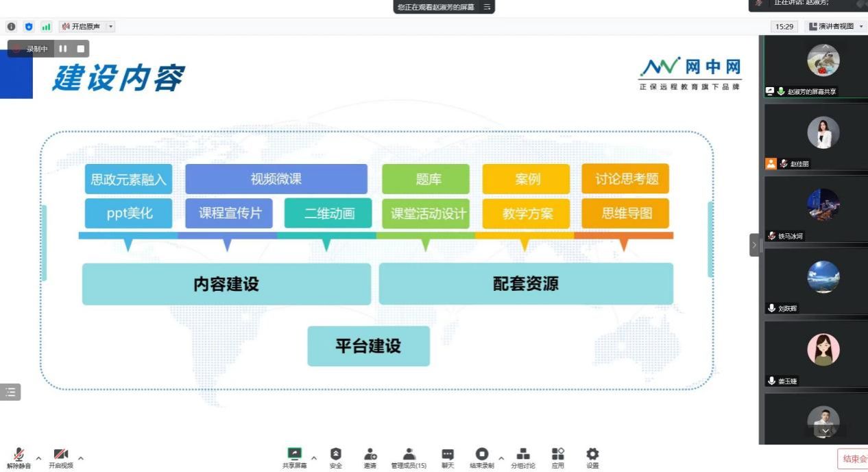Click the 分组讨论 breakout rooms icon
The image size is (868, 472).
[523, 454]
